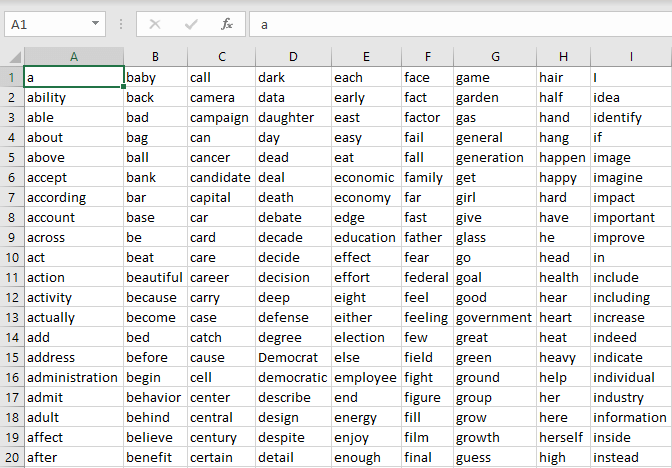
Task: Select column H header
Action: [x=564, y=57]
